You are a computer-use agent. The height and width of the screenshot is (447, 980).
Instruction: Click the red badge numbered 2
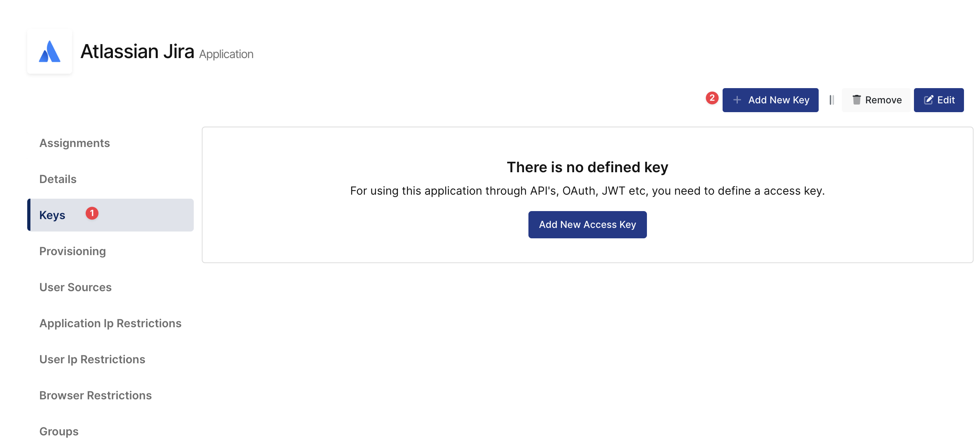coord(712,98)
